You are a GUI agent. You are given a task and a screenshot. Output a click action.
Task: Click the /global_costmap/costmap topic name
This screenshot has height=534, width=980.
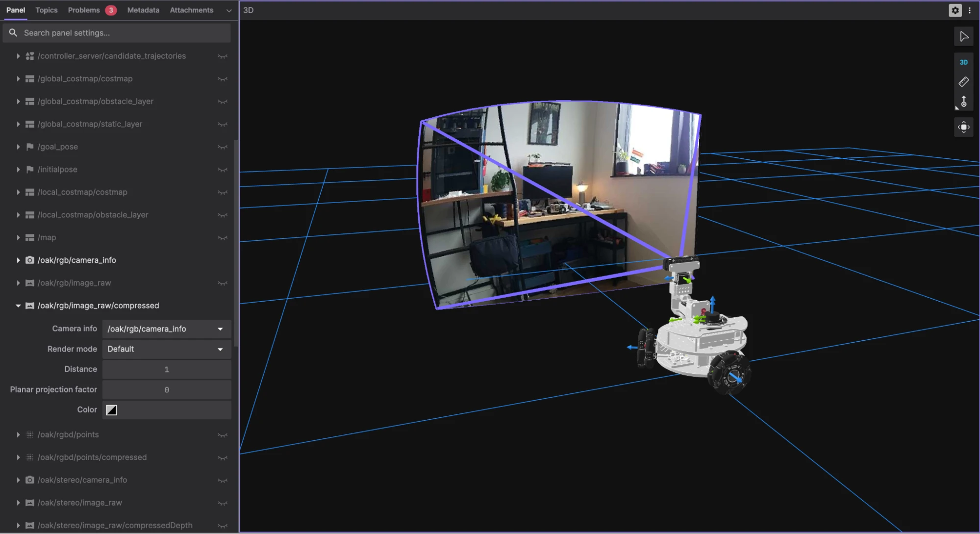(85, 79)
